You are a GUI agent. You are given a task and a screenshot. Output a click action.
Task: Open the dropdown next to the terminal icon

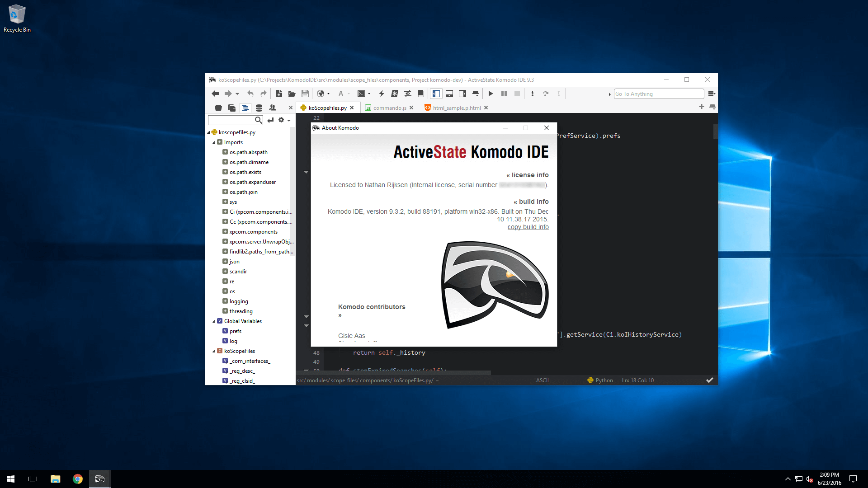click(369, 94)
